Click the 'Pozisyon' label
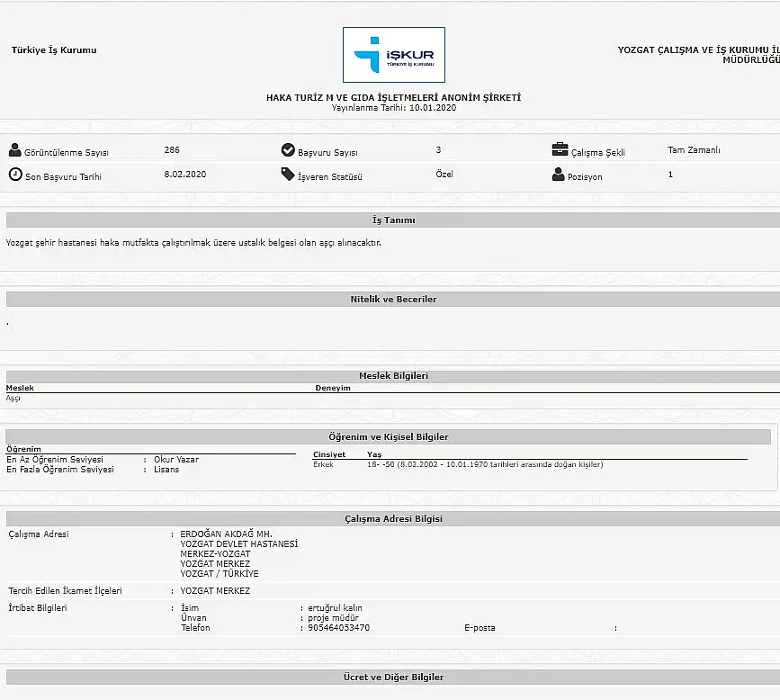Screen dimensions: 780x700 coord(585,177)
